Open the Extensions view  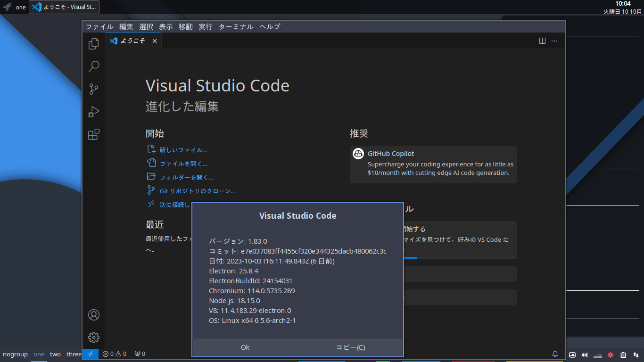(94, 134)
